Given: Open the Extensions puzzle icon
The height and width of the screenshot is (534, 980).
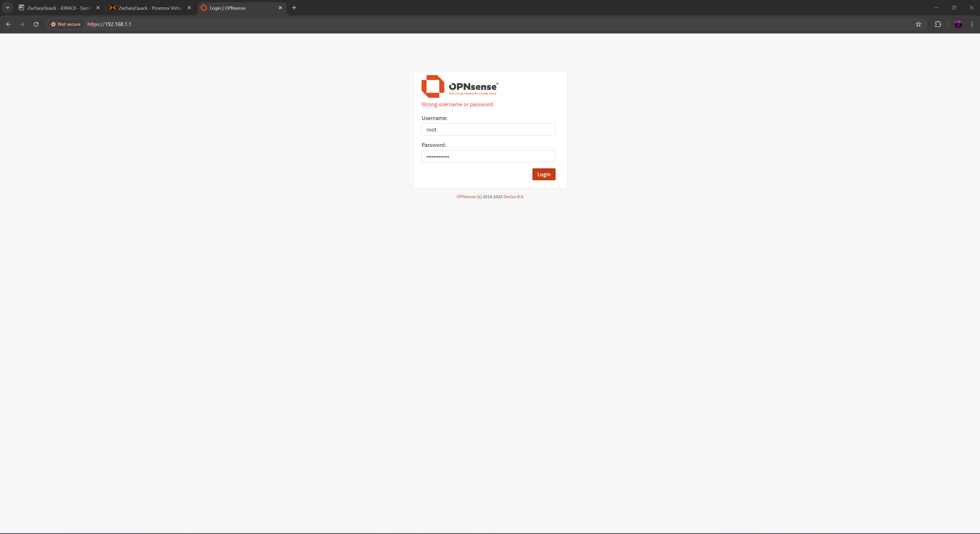Looking at the screenshot, I should [938, 24].
